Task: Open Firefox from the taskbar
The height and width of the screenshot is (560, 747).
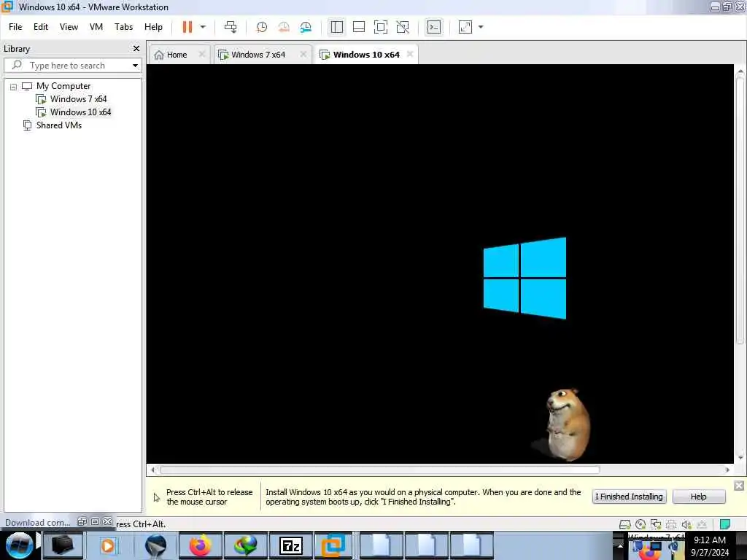Action: [200, 545]
